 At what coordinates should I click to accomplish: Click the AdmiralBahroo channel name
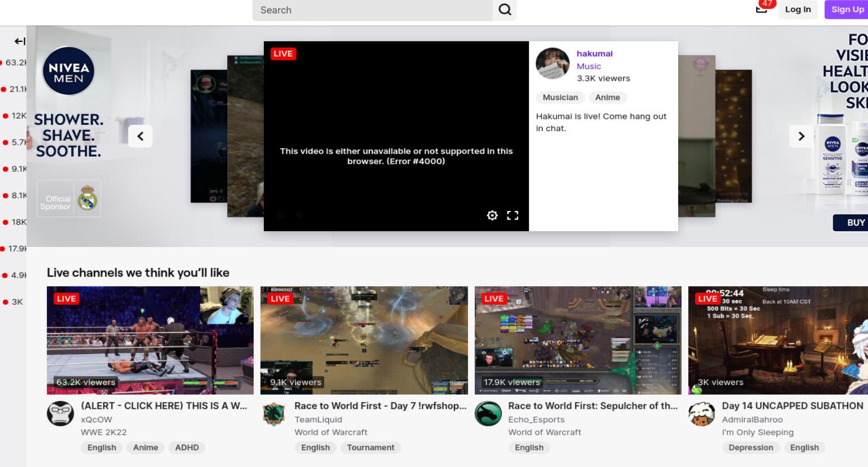click(x=752, y=420)
